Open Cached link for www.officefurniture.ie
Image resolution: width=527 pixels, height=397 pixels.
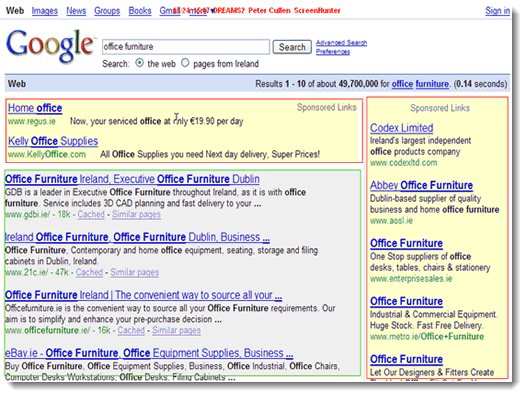[x=131, y=330]
